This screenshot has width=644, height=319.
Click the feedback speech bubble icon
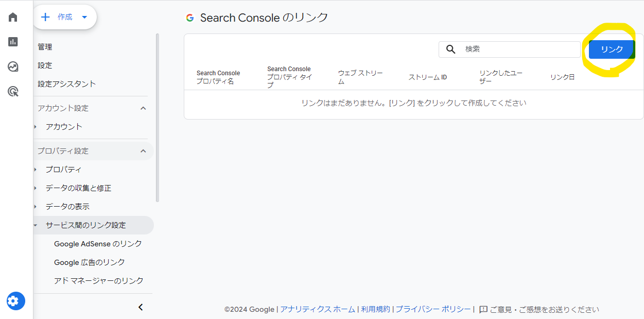[483, 310]
